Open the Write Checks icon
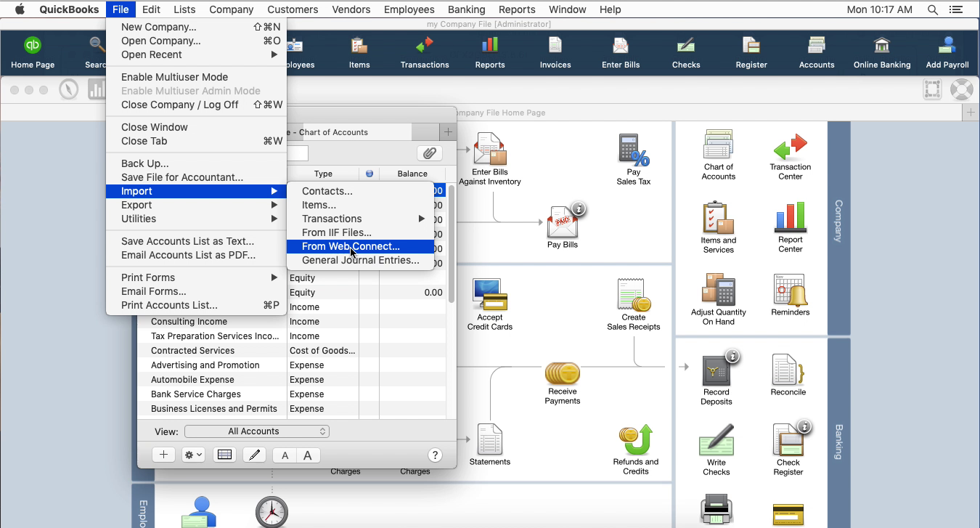Image resolution: width=980 pixels, height=528 pixels. (x=716, y=450)
